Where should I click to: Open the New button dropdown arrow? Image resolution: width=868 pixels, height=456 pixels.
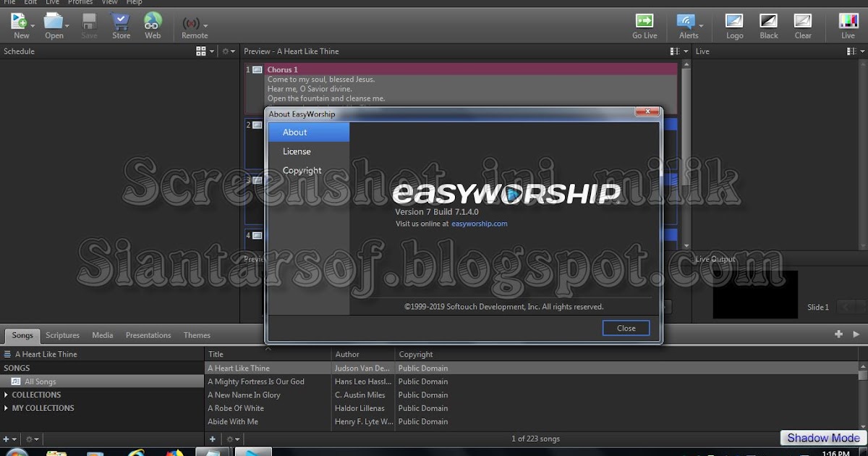pos(33,25)
